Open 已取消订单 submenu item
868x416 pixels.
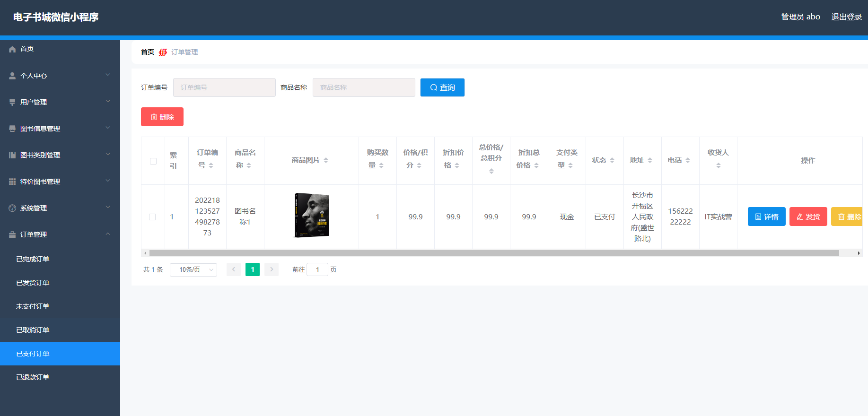(x=60, y=330)
